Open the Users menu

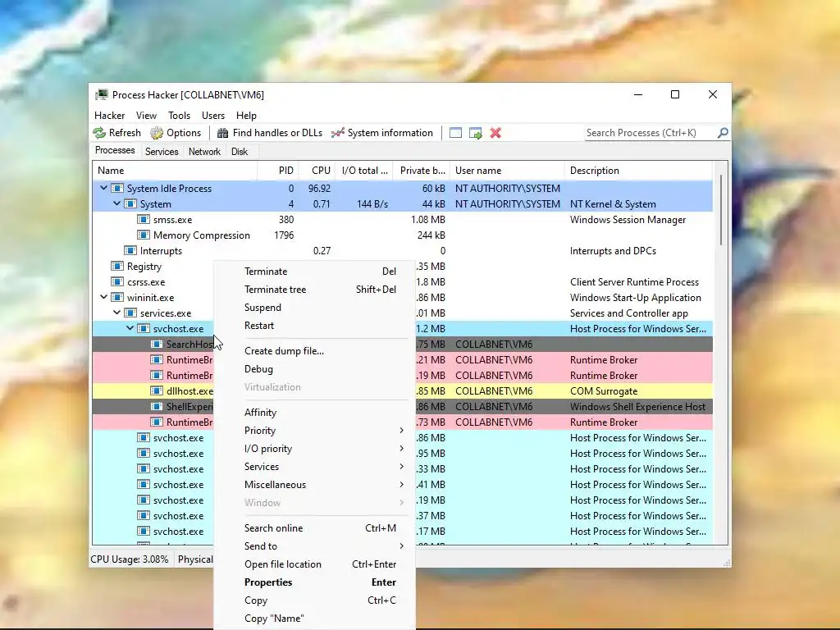(x=213, y=115)
